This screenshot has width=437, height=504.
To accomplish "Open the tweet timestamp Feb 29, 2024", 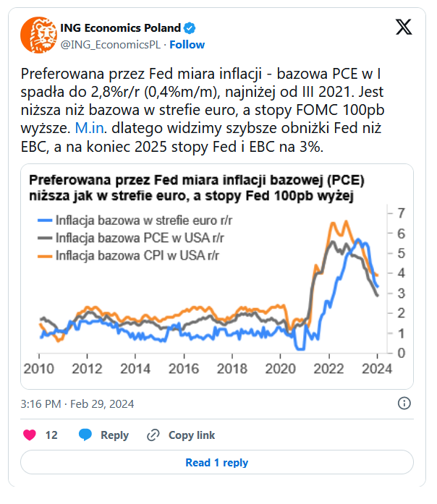I will click(77, 403).
